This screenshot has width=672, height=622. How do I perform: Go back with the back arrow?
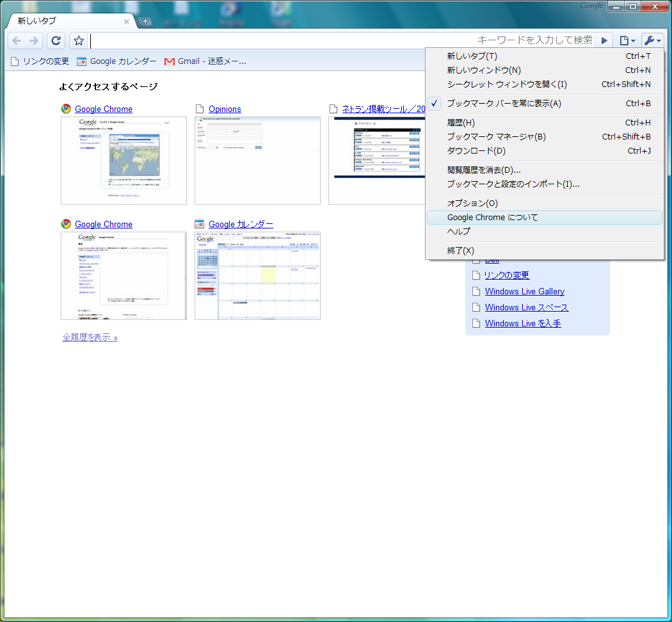coord(17,41)
